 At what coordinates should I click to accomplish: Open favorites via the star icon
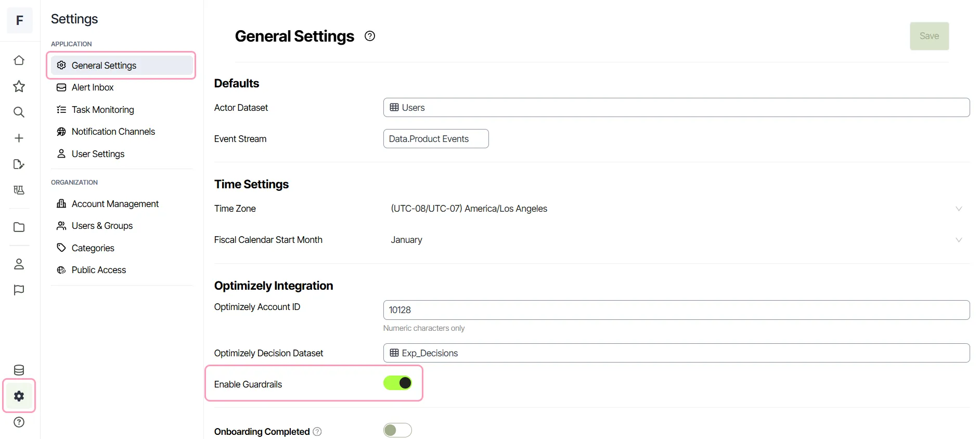[x=19, y=86]
